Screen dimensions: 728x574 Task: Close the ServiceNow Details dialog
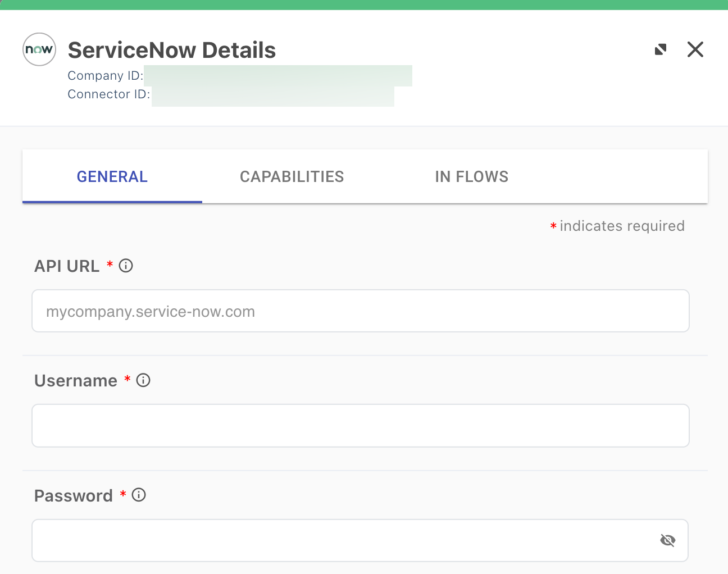(695, 49)
